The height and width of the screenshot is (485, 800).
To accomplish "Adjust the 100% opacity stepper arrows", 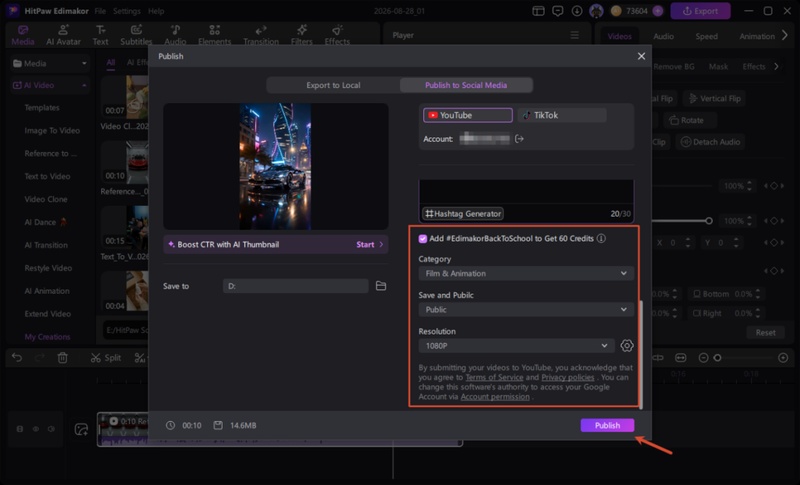I will (749, 221).
